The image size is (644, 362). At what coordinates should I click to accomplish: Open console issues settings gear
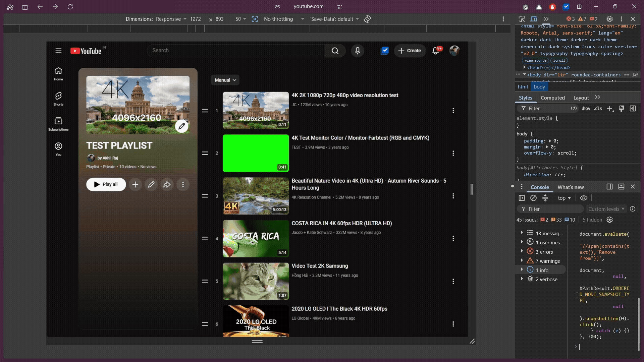point(610,220)
